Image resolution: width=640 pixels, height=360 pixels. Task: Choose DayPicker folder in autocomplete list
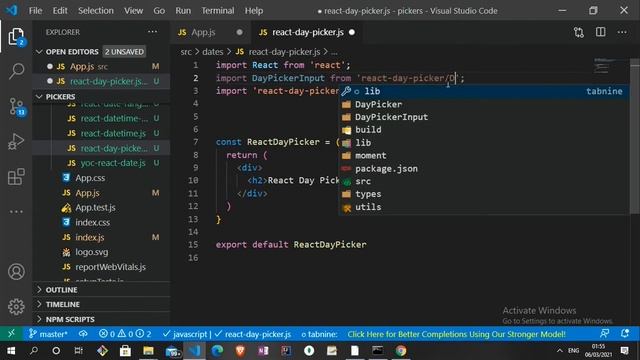point(484,104)
